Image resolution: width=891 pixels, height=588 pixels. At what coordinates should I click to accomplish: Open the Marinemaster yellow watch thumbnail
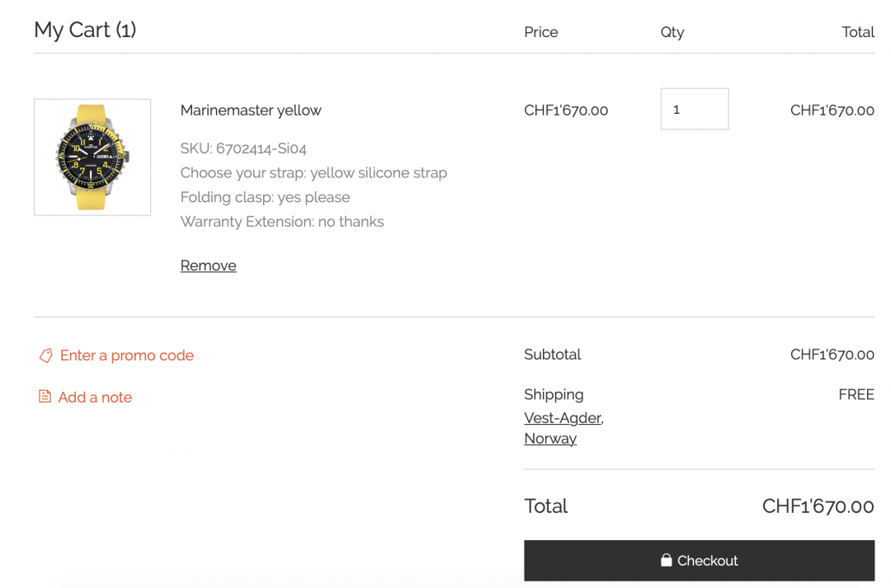point(92,158)
